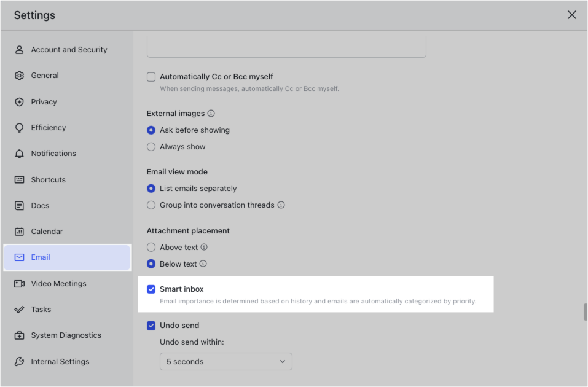Open the System Diagnostics icon
Screen dimensions: 588x387
click(x=20, y=335)
